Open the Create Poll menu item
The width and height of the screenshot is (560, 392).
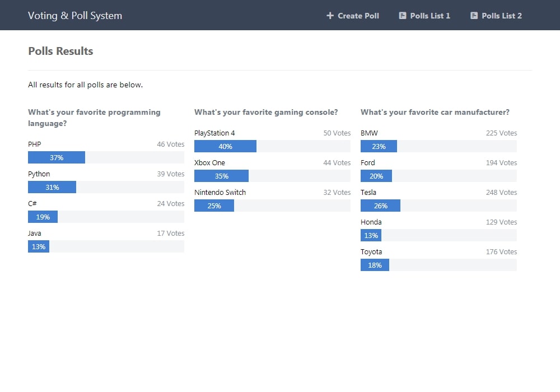pos(352,16)
